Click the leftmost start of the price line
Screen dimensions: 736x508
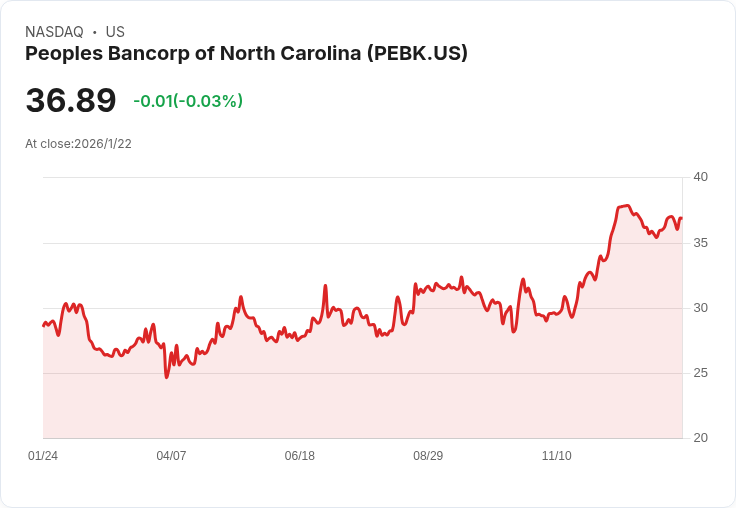[44, 325]
